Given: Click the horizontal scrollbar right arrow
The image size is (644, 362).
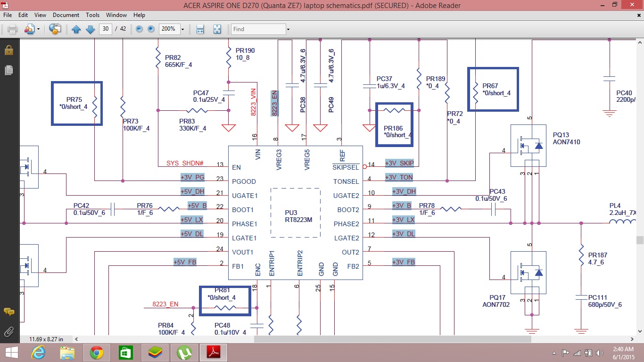Looking at the screenshot, I should coord(632,339).
